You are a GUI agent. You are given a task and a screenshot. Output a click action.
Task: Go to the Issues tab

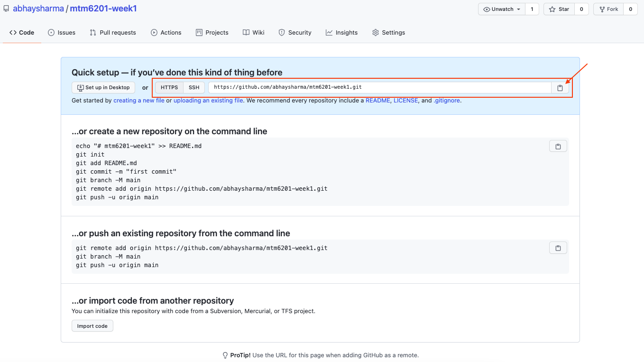pos(62,32)
